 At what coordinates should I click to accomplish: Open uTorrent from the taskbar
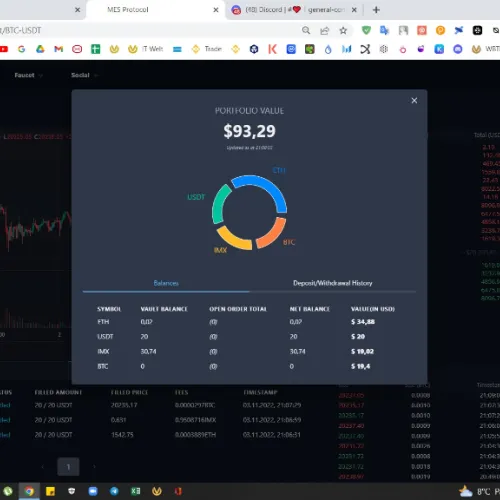pyautogui.click(x=8, y=491)
